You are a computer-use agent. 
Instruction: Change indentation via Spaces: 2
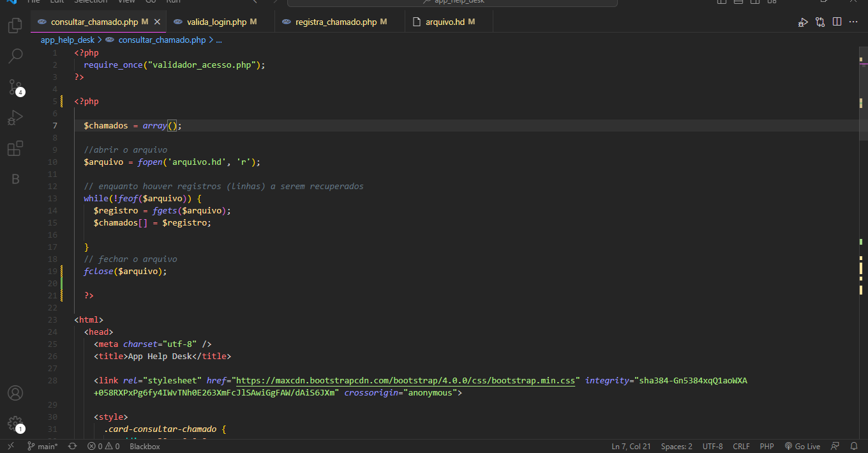tap(677, 447)
